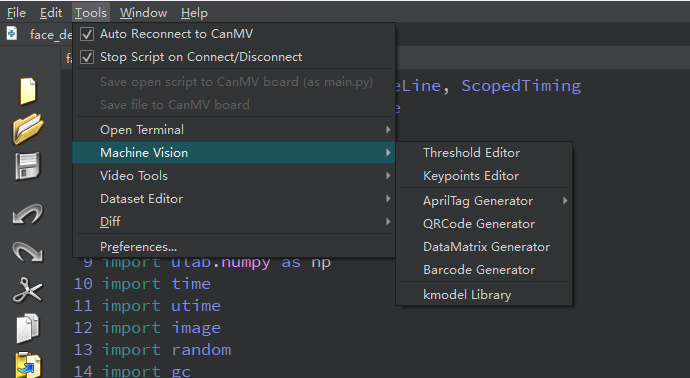This screenshot has width=690, height=378.
Task: Open Preferences from Tools menu
Action: tap(234, 246)
